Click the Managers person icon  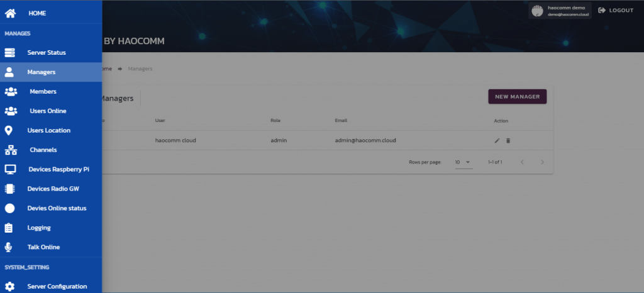(x=9, y=72)
